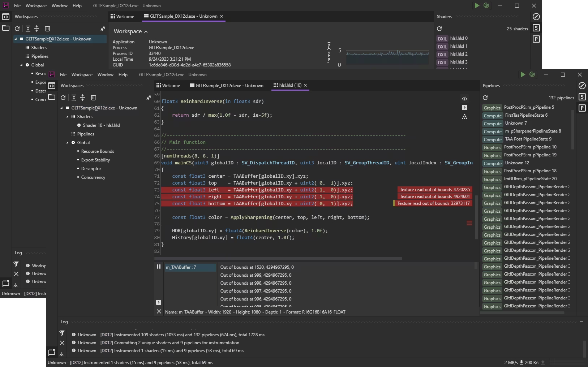Click the trash icon in front Workspaces toolbar
The height and width of the screenshot is (367, 588).
[x=93, y=98]
